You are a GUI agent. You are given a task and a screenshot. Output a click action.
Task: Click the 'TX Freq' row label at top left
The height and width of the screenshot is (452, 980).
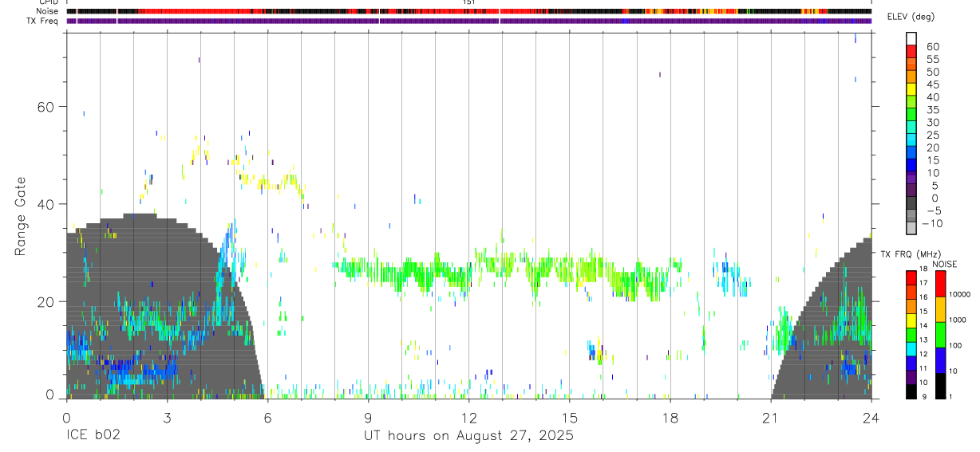pyautogui.click(x=41, y=21)
